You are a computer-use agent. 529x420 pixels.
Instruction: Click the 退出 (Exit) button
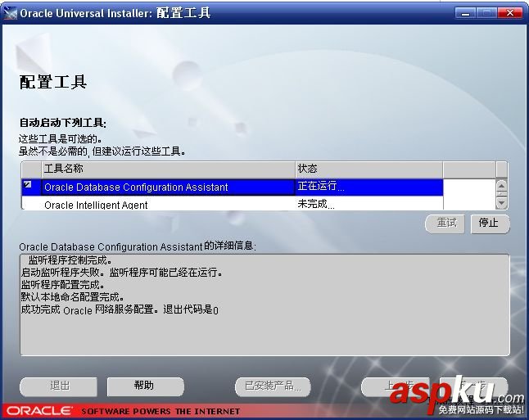tap(59, 386)
